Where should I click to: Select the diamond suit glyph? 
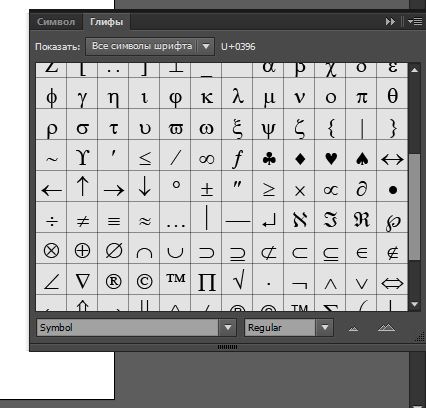[300, 156]
